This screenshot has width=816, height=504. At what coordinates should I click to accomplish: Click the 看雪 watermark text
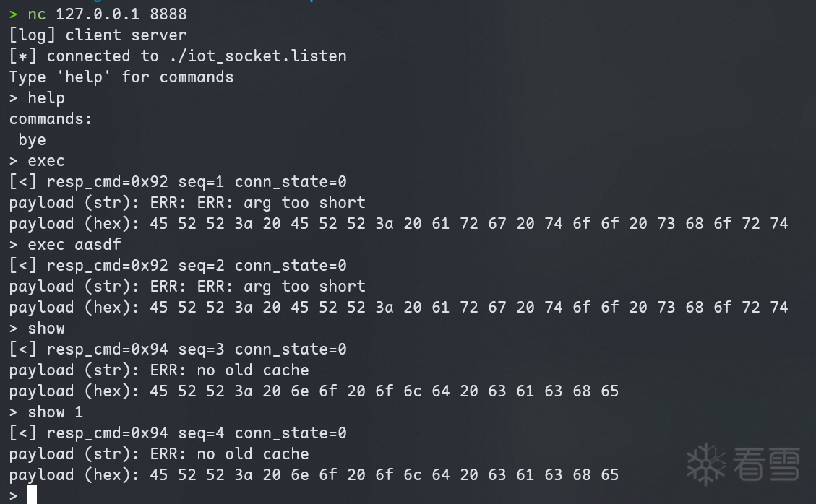[x=767, y=464]
